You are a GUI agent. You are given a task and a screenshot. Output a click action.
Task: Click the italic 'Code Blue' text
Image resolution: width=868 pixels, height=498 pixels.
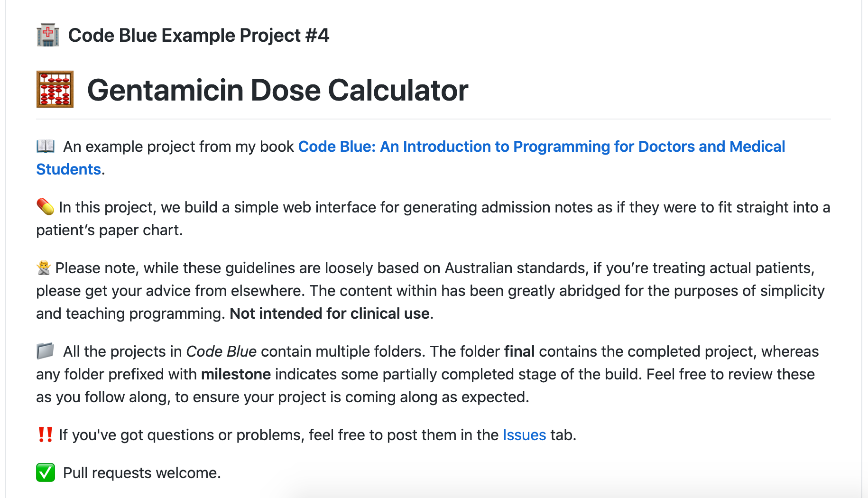point(222,351)
